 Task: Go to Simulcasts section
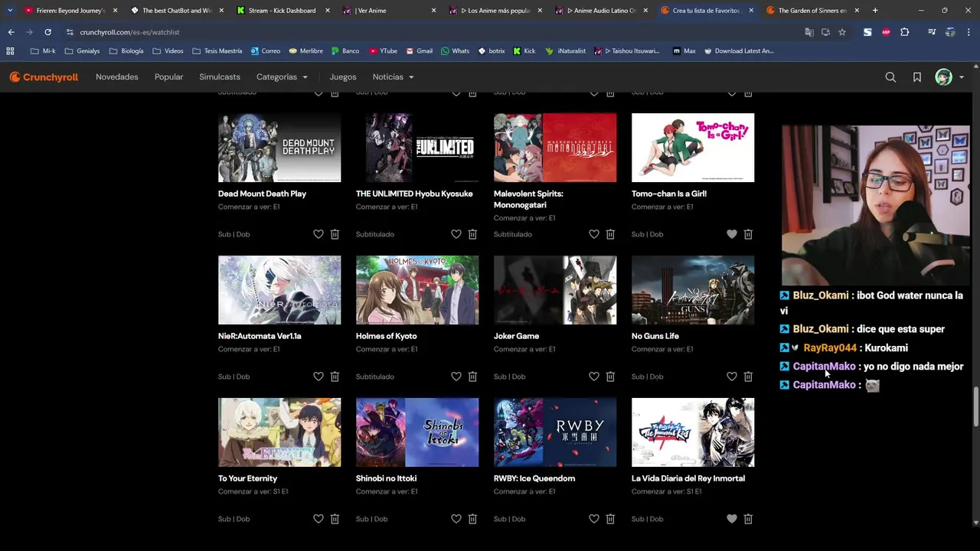pos(220,77)
